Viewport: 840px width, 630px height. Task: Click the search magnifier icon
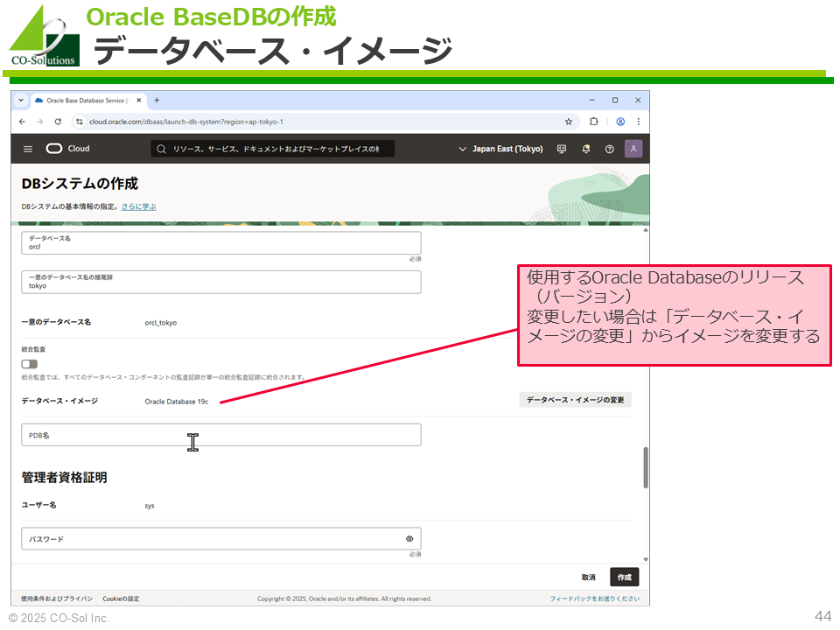point(161,149)
